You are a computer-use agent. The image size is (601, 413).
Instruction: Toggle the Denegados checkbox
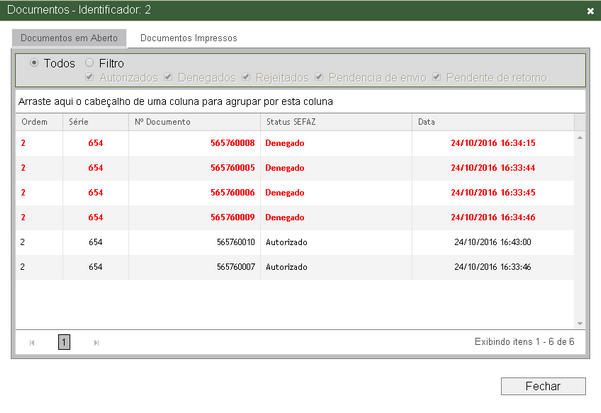pyautogui.click(x=168, y=77)
